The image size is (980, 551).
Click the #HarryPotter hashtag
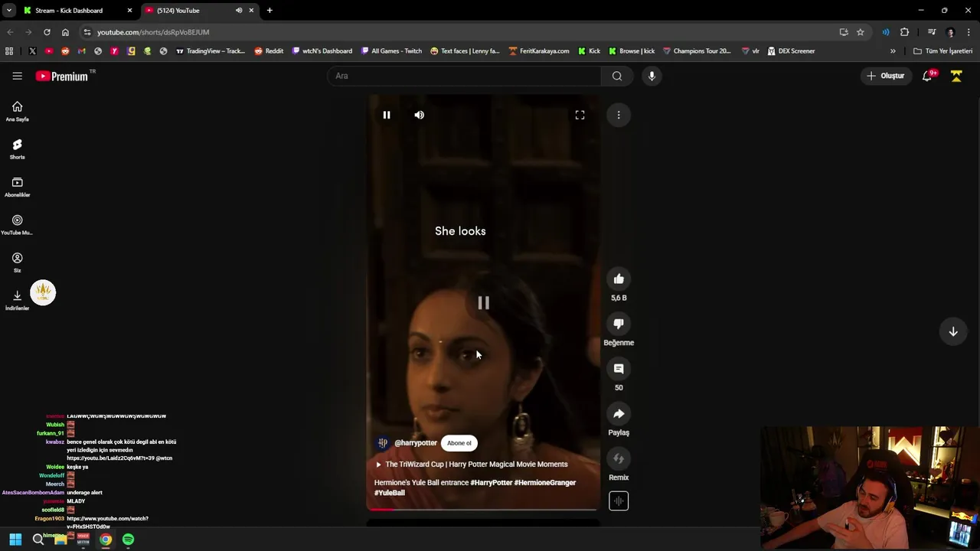coord(492,483)
